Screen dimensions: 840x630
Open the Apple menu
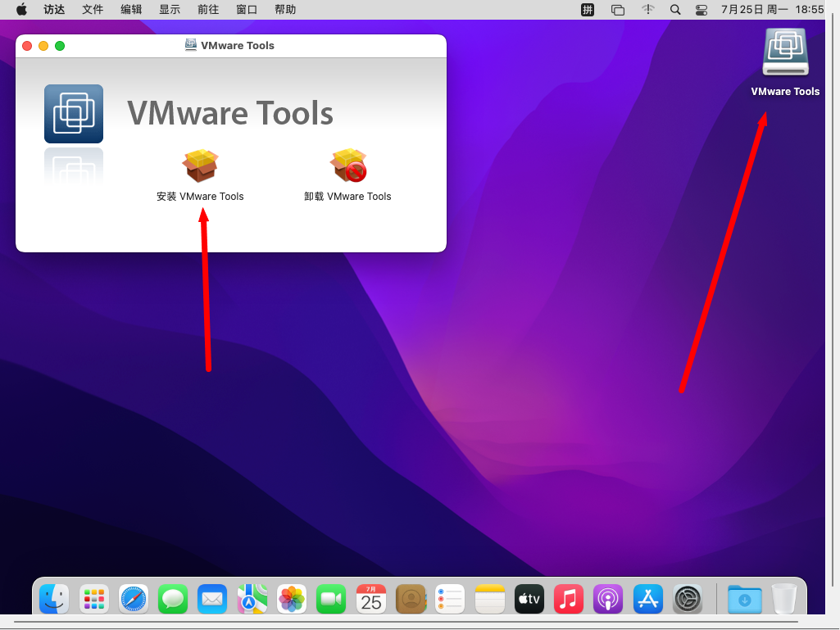click(x=21, y=9)
